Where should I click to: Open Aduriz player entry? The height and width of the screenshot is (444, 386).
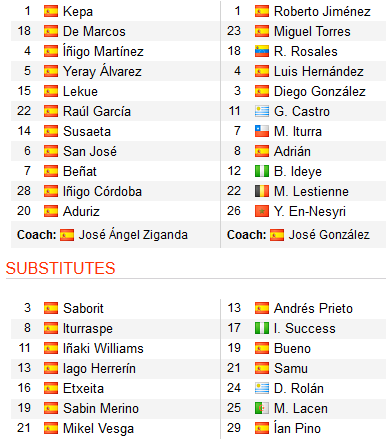click(x=81, y=211)
